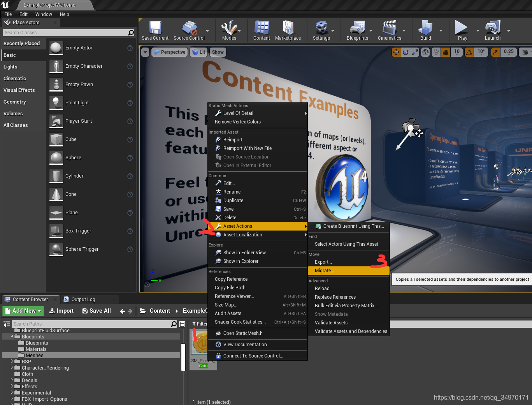Open the rotation snap 10° dropdown

(481, 52)
